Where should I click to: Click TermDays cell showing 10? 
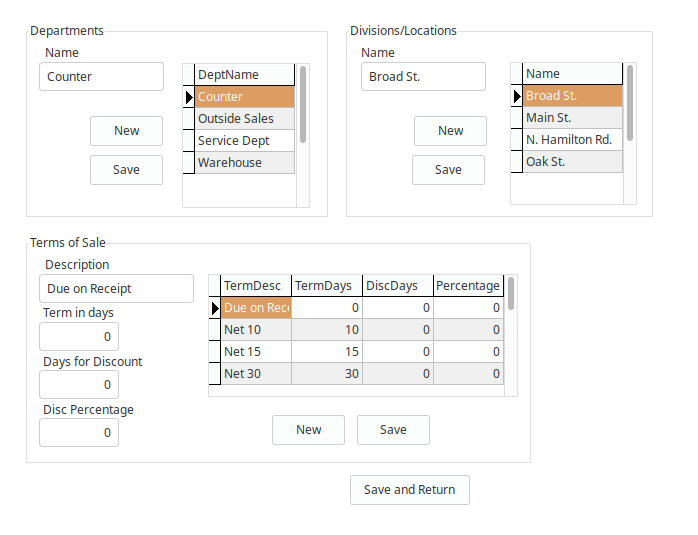(x=327, y=330)
